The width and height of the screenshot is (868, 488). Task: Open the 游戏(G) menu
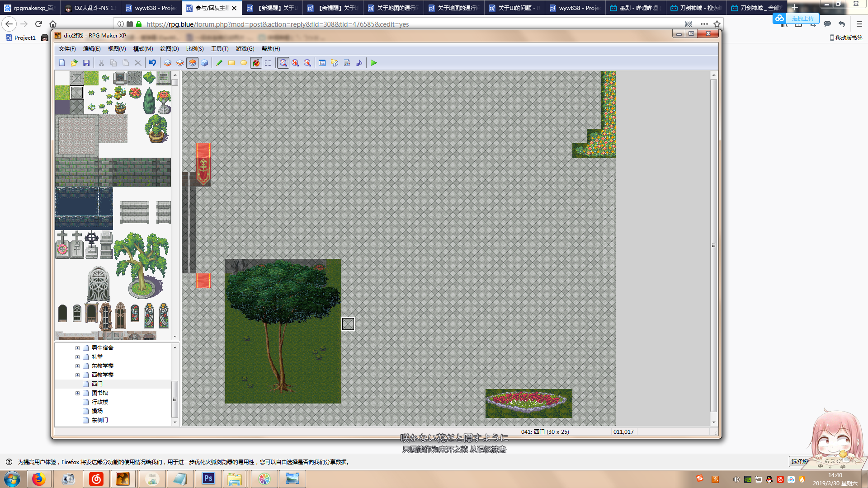tap(245, 49)
